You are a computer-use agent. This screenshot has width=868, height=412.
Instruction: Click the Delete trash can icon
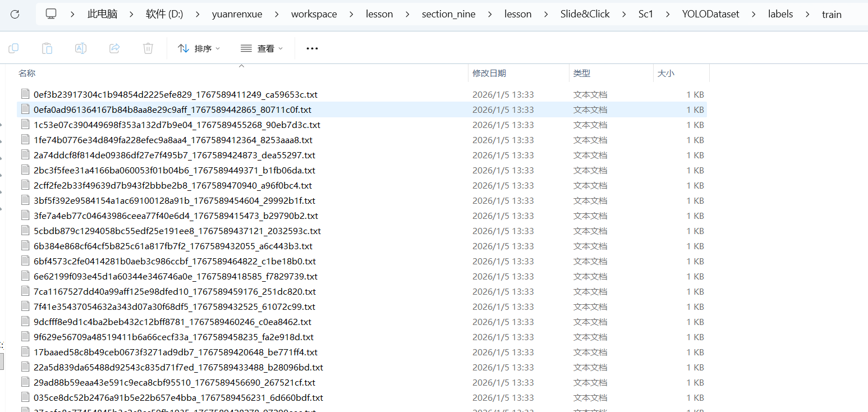pyautogui.click(x=148, y=48)
